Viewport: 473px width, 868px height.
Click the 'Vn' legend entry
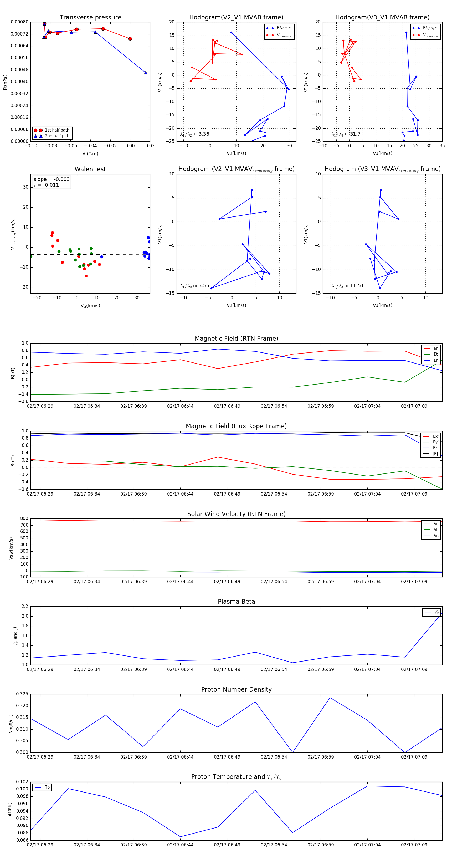coord(431,536)
